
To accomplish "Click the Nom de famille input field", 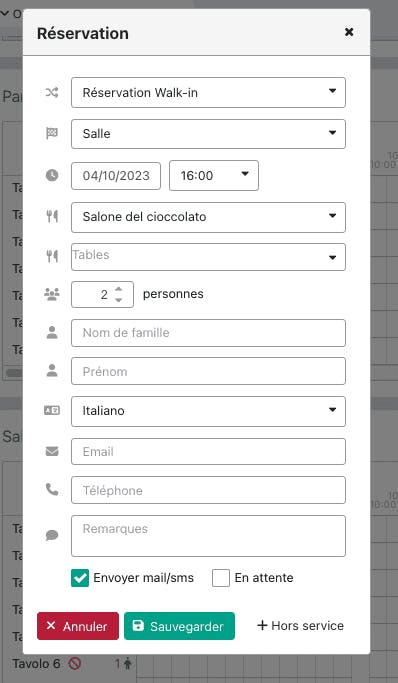I will click(x=208, y=333).
